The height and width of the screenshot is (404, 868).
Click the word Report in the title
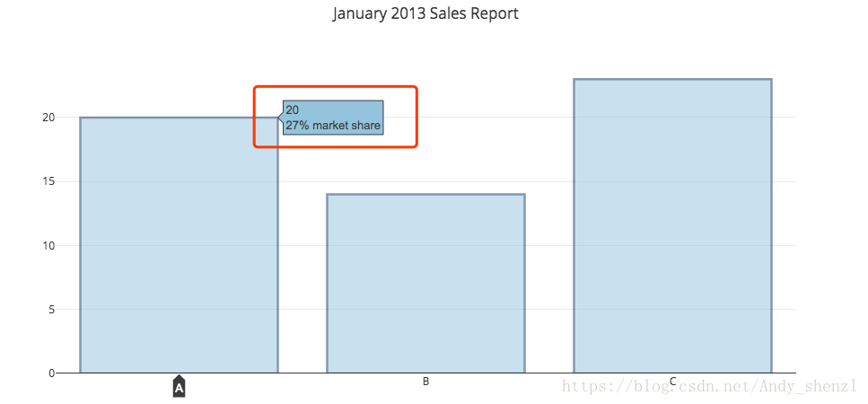tap(495, 13)
